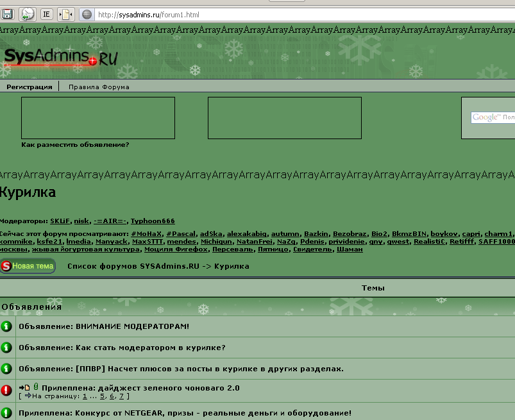Click red exclamation icon for 'дайджест' topic
Image resolution: width=515 pixels, height=420 pixels.
[x=6, y=390]
